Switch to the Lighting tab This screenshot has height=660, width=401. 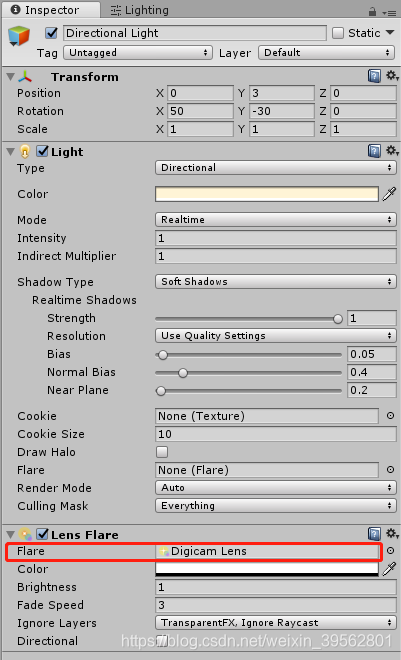click(140, 10)
